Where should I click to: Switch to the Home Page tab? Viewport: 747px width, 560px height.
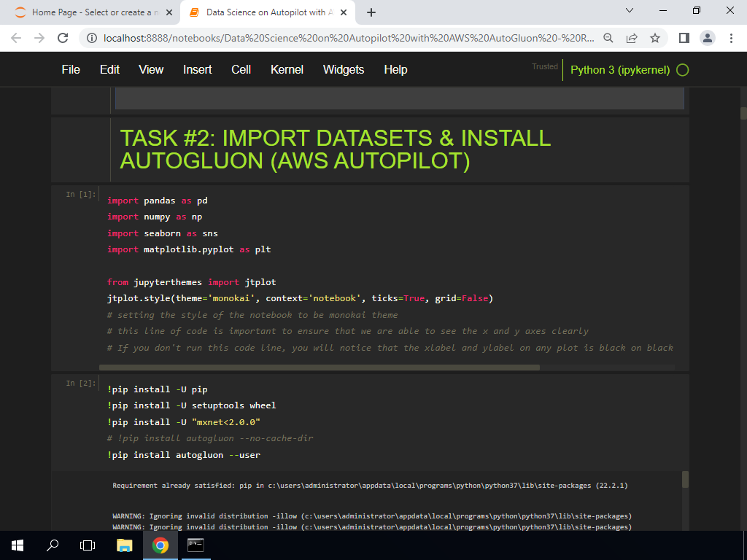pyautogui.click(x=88, y=12)
